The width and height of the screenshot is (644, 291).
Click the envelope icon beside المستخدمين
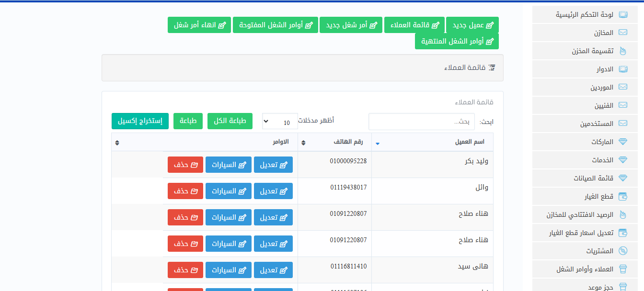point(623,123)
